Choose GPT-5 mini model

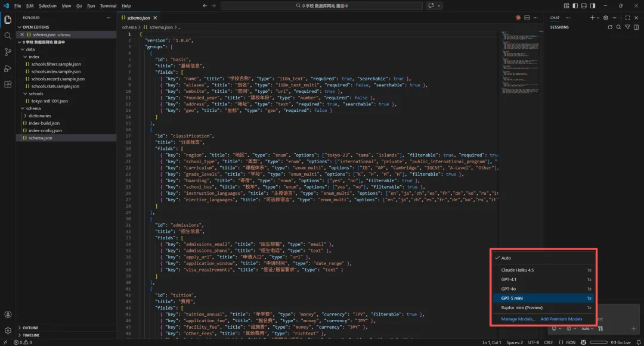tap(543, 298)
